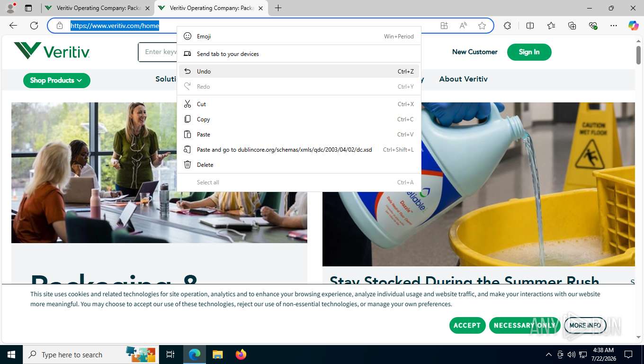Open the Edge profile icon
Viewport: 644px width, 364px height.
click(10, 8)
